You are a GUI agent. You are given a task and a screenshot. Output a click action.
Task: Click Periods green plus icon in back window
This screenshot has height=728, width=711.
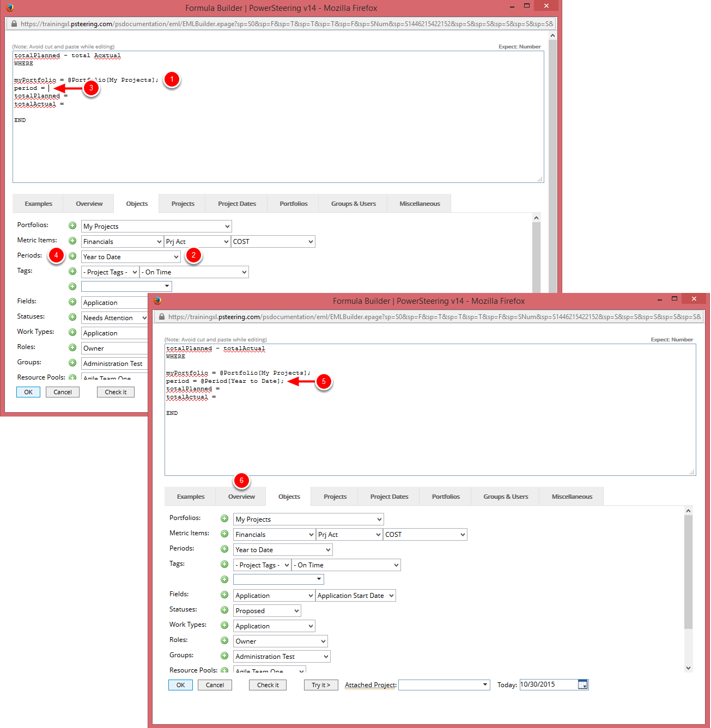72,256
